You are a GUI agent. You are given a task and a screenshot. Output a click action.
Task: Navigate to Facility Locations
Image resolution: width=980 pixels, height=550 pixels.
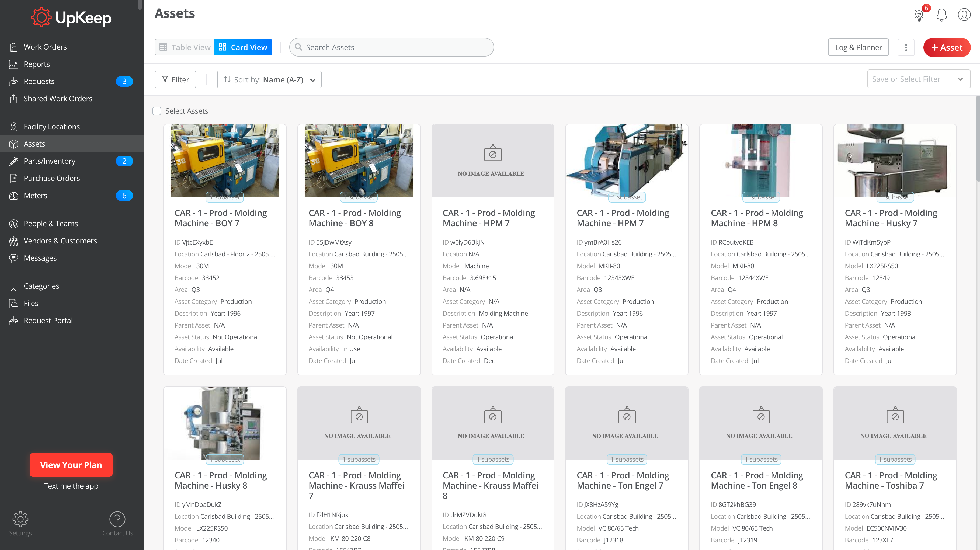pos(52,127)
